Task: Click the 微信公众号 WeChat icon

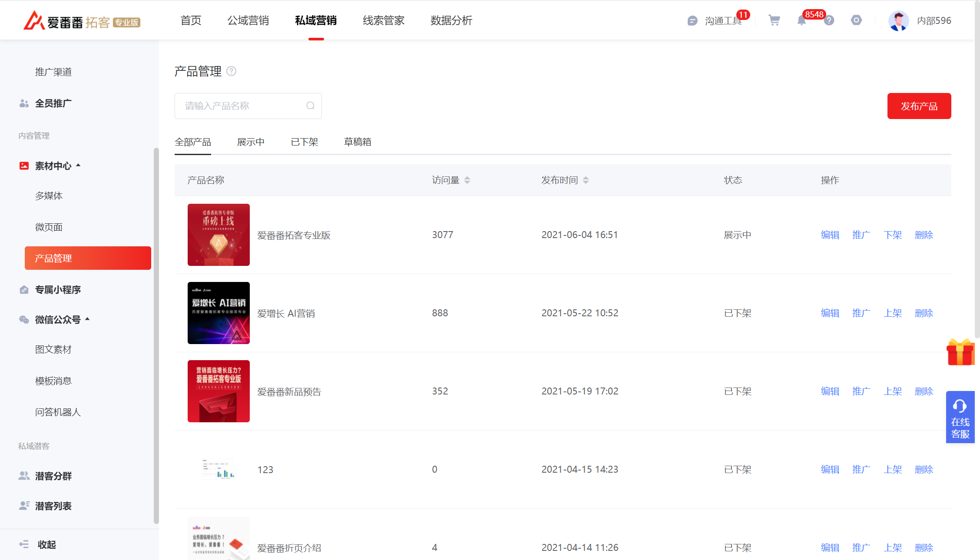Action: click(24, 320)
